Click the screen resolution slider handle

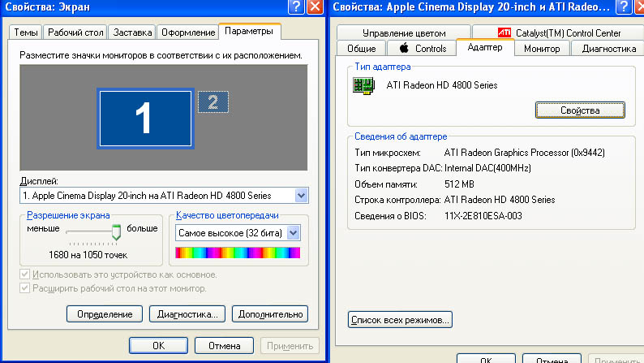coord(116,232)
